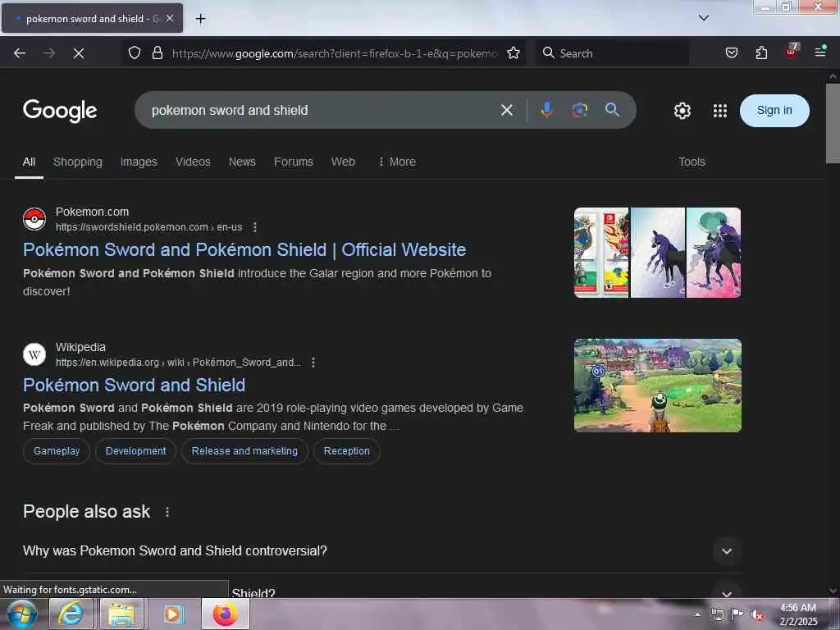The width and height of the screenshot is (840, 630).
Task: Open the More search filters menu
Action: click(397, 162)
